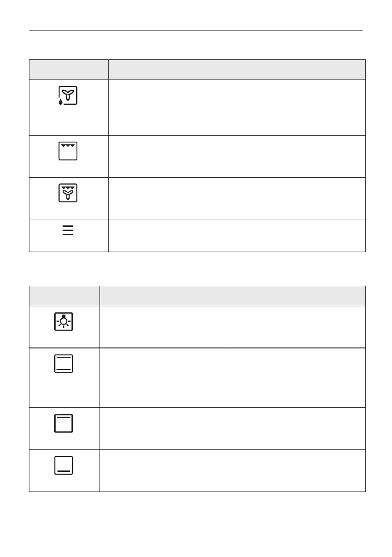The image size is (392, 557).
Task: Turn on the oven light icon
Action: pyautogui.click(x=64, y=322)
